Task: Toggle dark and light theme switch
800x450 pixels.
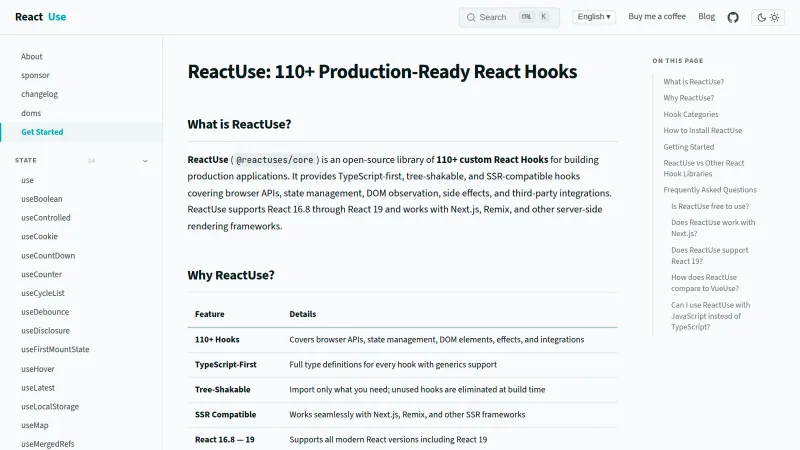Action: tap(768, 17)
